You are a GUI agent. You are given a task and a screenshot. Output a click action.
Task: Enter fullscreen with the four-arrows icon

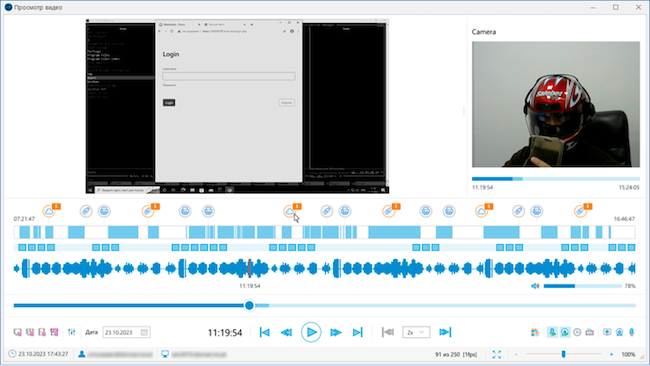coord(497,354)
